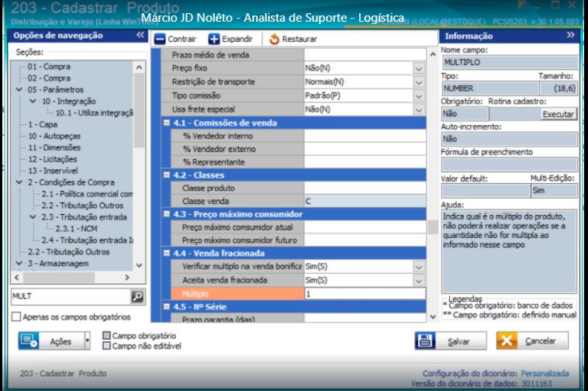Click the Contrair minus icon

tap(160, 39)
